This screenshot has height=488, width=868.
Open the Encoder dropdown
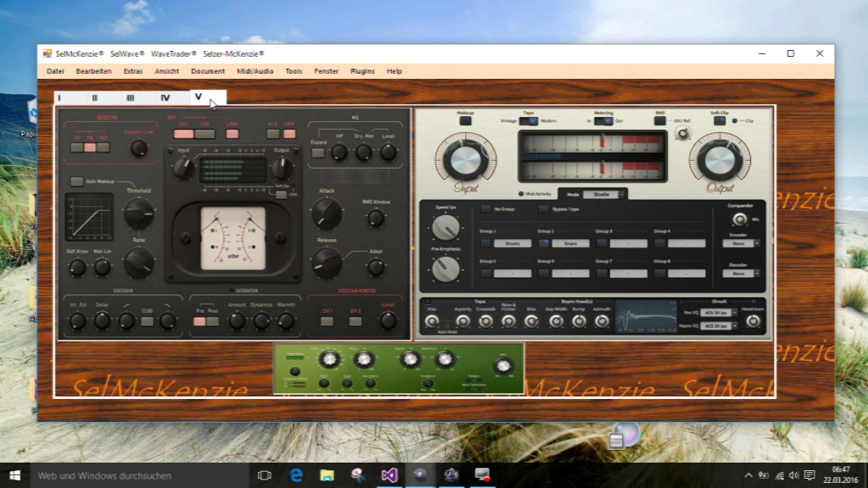tap(741, 243)
